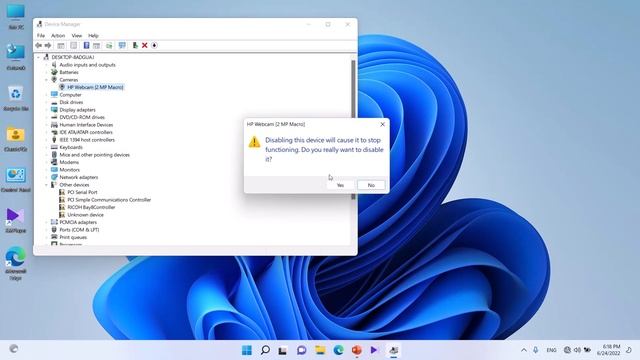
Task: Click the volume speaker tray icon
Action: click(x=577, y=350)
